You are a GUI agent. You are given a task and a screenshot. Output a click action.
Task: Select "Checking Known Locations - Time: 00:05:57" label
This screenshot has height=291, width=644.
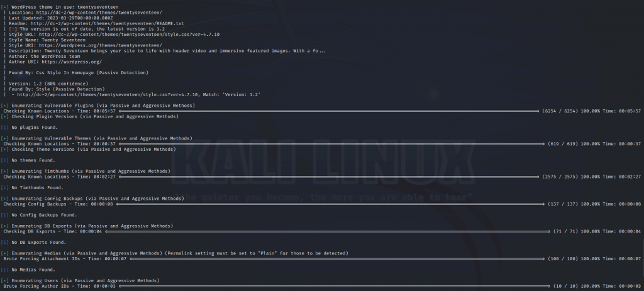pyautogui.click(x=60, y=111)
